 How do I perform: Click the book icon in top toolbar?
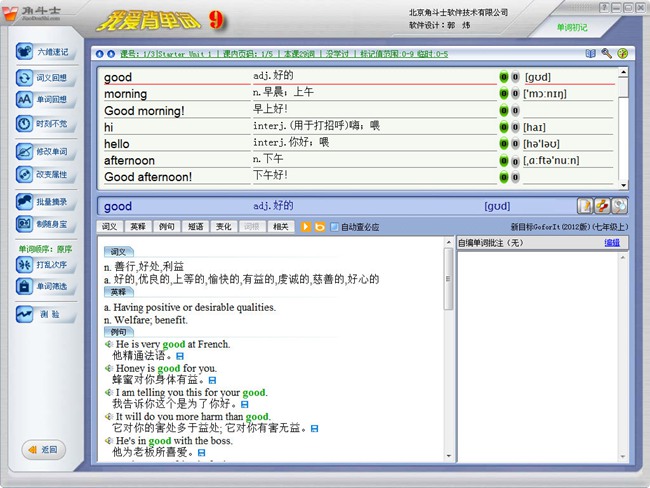590,53
